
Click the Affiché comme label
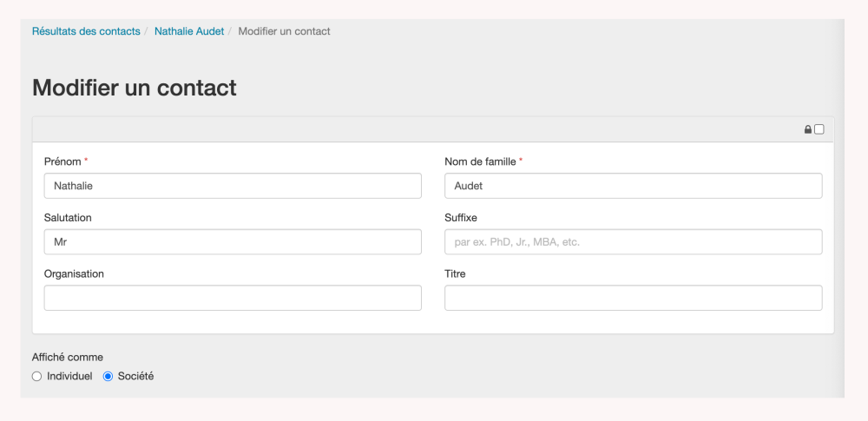[x=68, y=357]
